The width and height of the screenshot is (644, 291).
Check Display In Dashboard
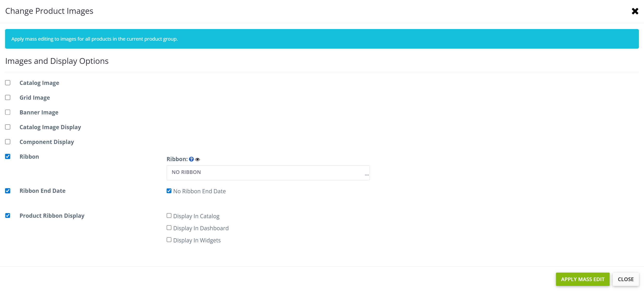point(169,228)
